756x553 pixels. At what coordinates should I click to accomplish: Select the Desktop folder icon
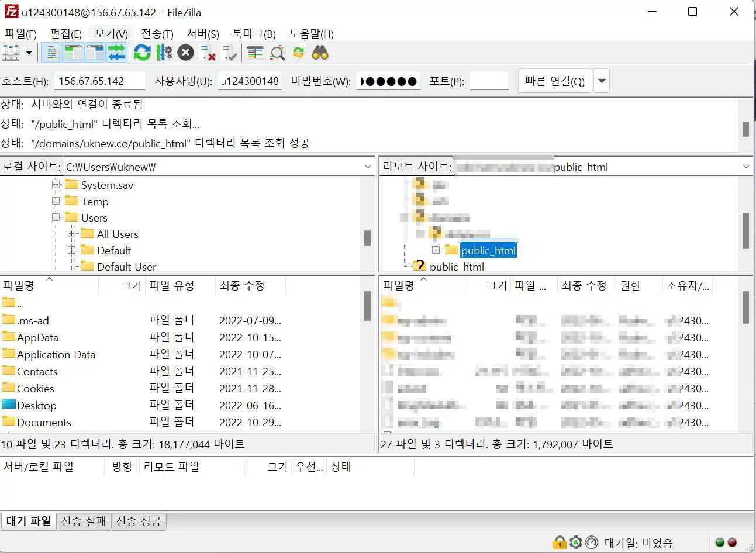tap(9, 405)
